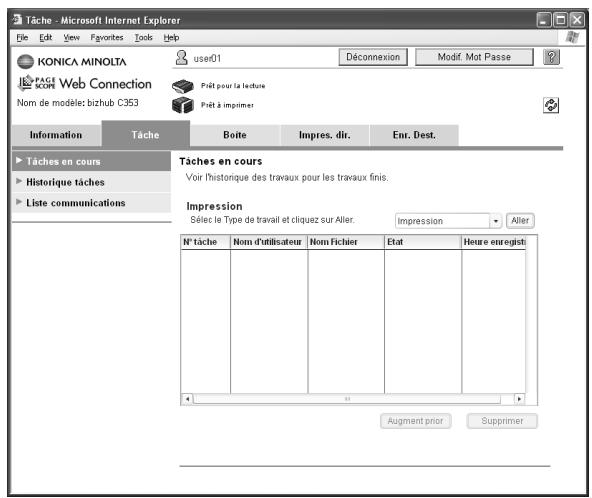Image resolution: width=592 pixels, height=498 pixels.
Task: Open the Impression job type dropdown
Action: click(448, 221)
